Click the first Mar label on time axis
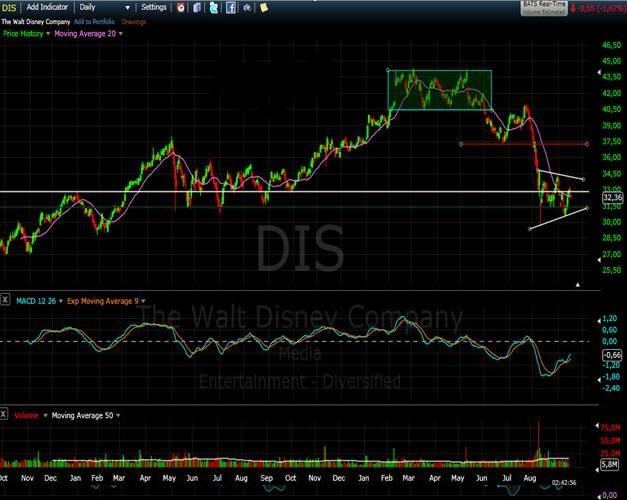The width and height of the screenshot is (627, 500). (119, 478)
